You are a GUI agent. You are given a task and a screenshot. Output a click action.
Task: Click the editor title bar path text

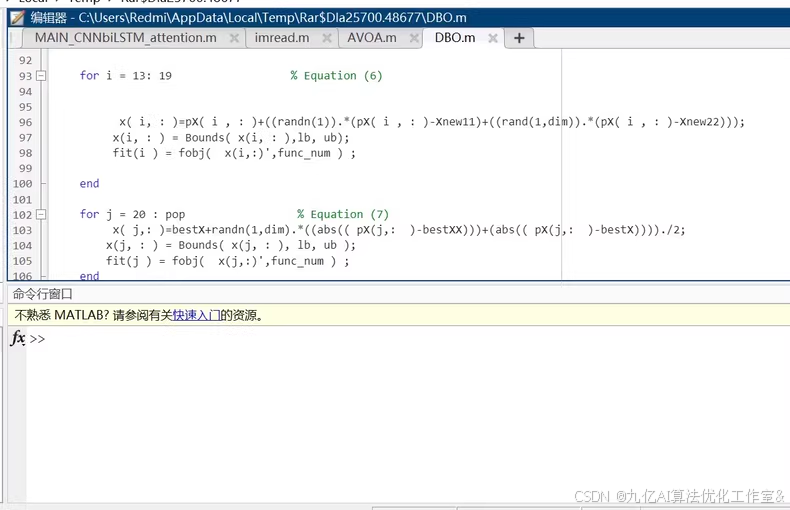(273, 18)
